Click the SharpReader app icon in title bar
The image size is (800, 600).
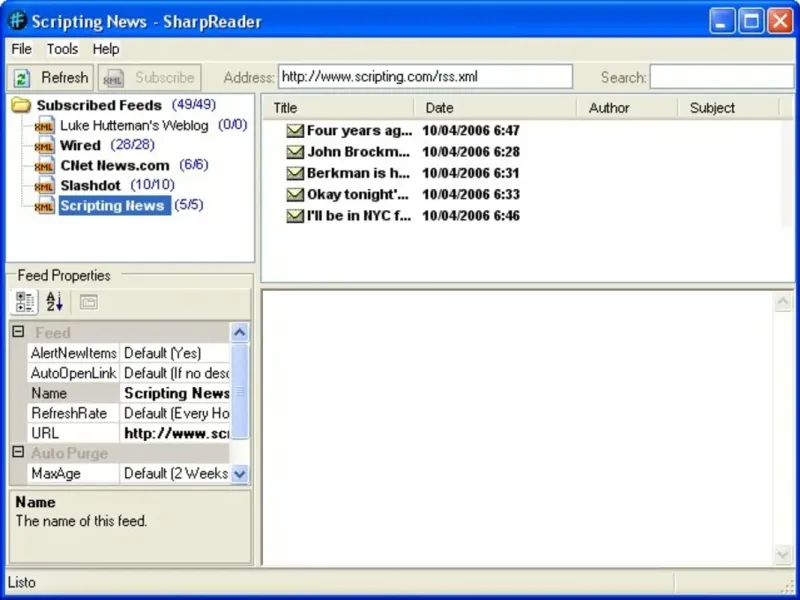18,21
